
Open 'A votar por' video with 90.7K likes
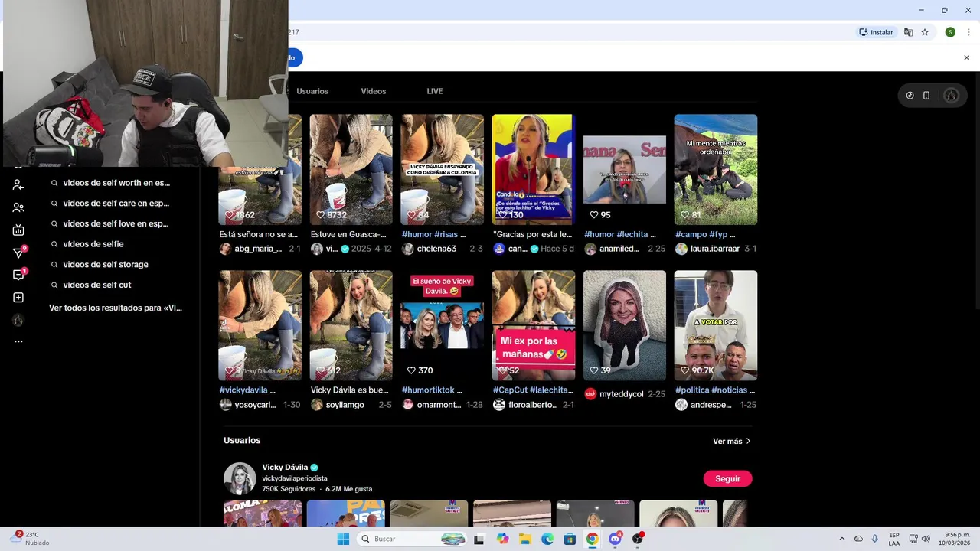pos(716,325)
